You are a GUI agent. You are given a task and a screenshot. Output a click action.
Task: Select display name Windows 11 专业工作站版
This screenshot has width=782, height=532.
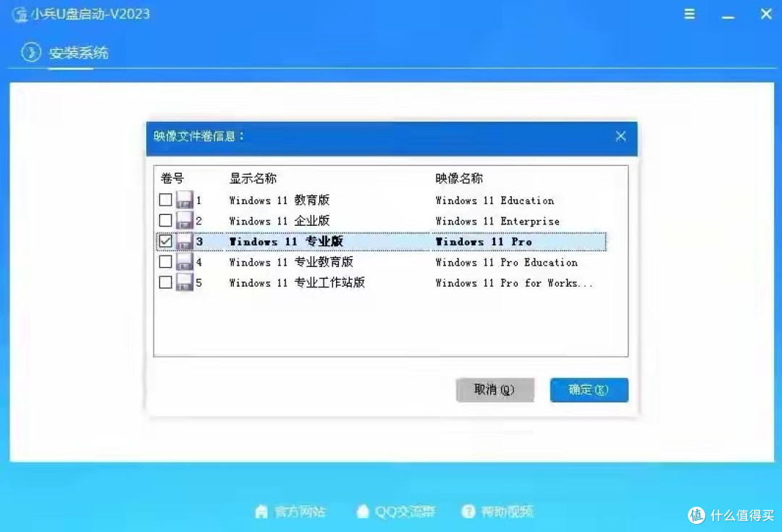click(298, 283)
